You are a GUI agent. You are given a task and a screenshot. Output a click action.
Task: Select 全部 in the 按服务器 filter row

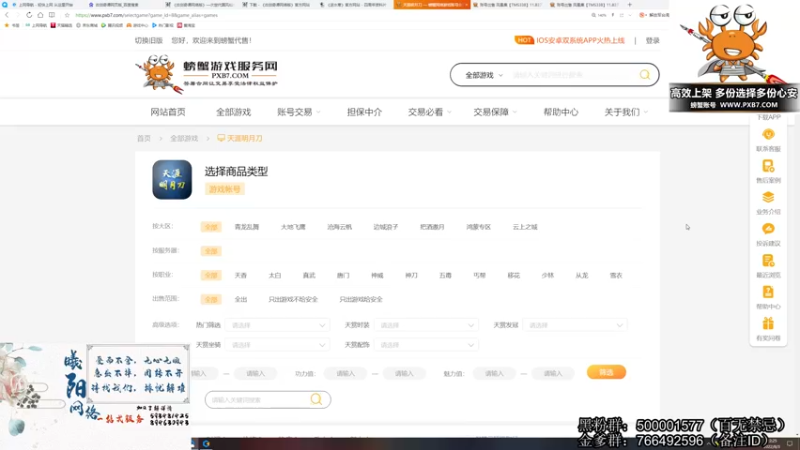tap(211, 251)
